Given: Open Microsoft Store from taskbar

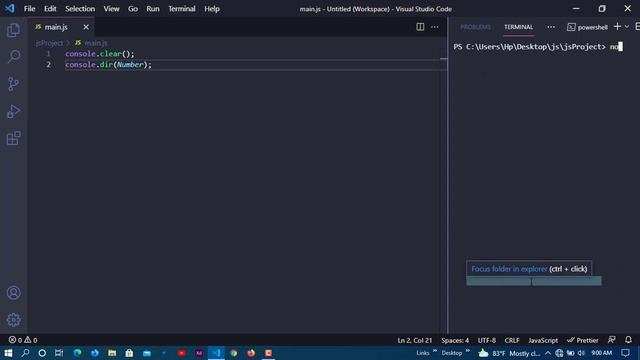Looking at the screenshot, I should (129, 353).
